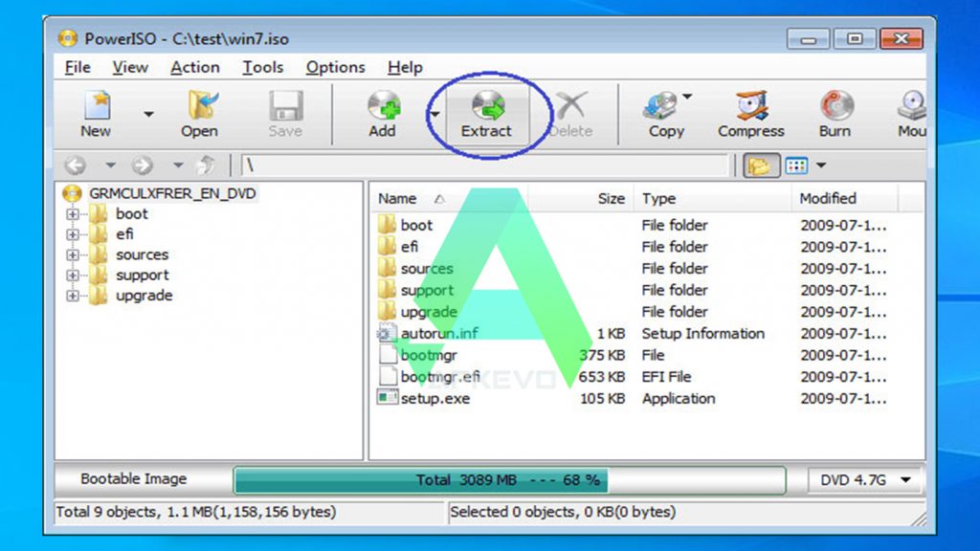Viewport: 980px width, 551px height.
Task: Select support folder in file list
Action: 427,291
